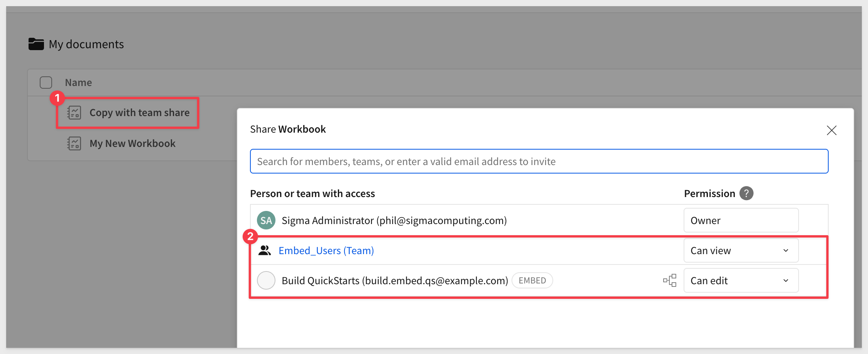Open My New Workbook entry
The height and width of the screenshot is (354, 868).
click(132, 143)
